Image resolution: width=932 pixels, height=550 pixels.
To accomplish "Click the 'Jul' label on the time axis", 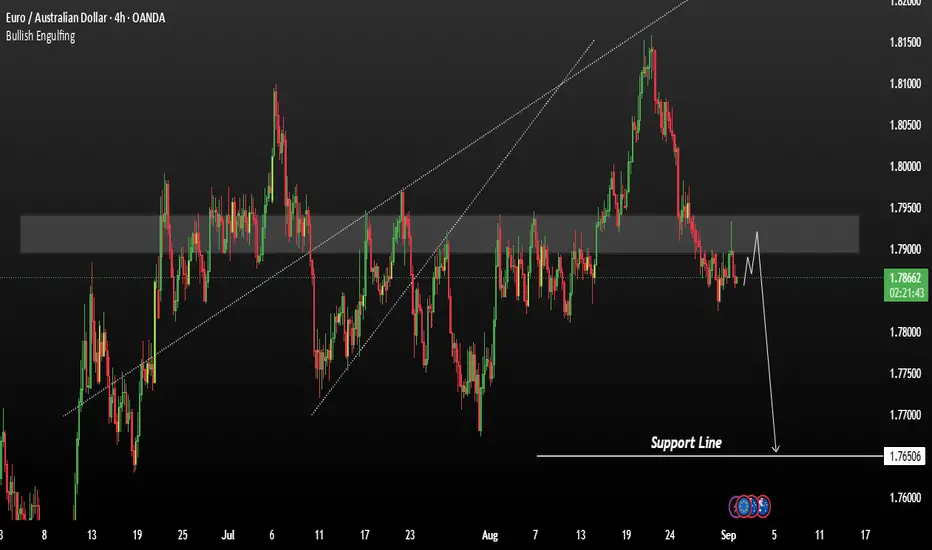I will (x=228, y=535).
